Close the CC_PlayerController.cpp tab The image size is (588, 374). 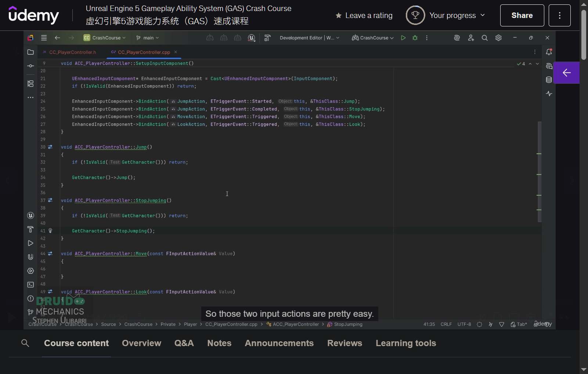click(176, 52)
